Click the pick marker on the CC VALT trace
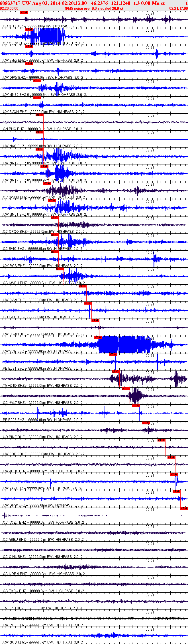Viewport: 188px width, 644px height. (126, 389)
